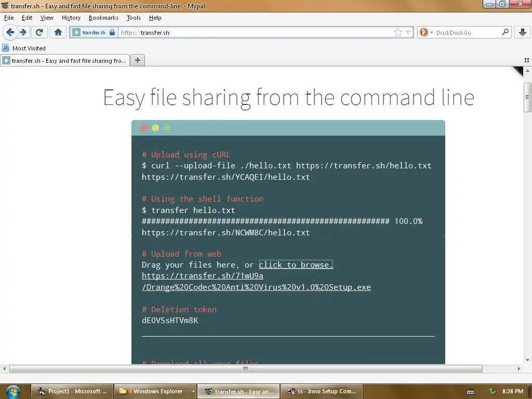Click the horizontal scrollbar right arrow
This screenshot has height=399, width=532.
(519, 368)
